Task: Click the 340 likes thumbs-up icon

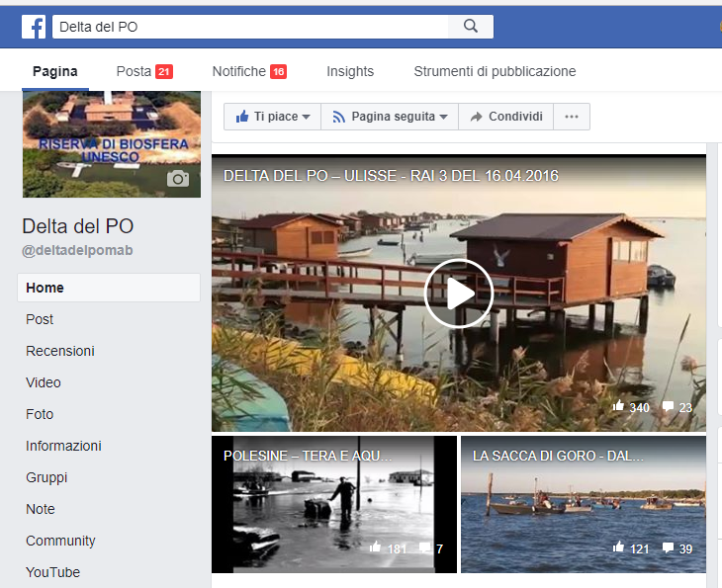Action: click(x=618, y=406)
